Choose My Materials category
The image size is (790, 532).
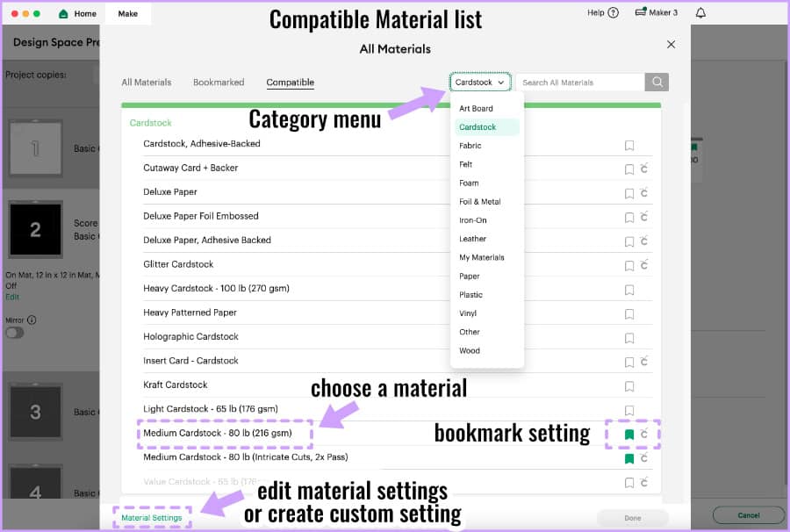click(x=482, y=257)
